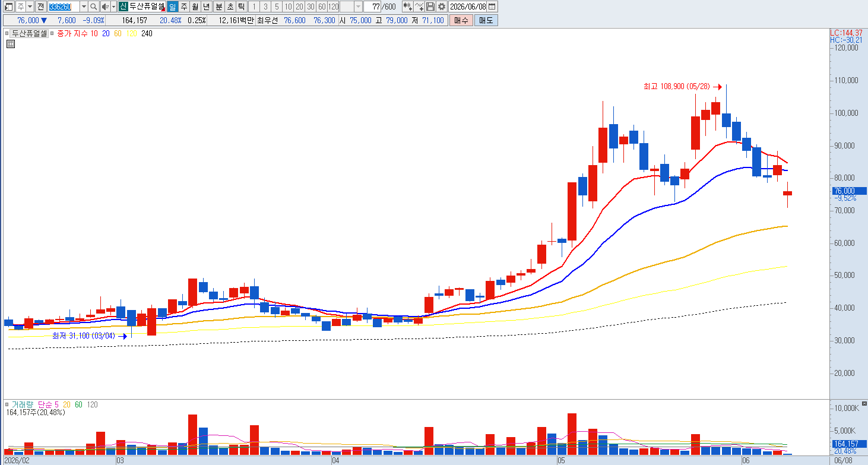Image resolution: width=868 pixels, height=465 pixels.
Task: Open the calendar date picker icon
Action: (x=492, y=7)
